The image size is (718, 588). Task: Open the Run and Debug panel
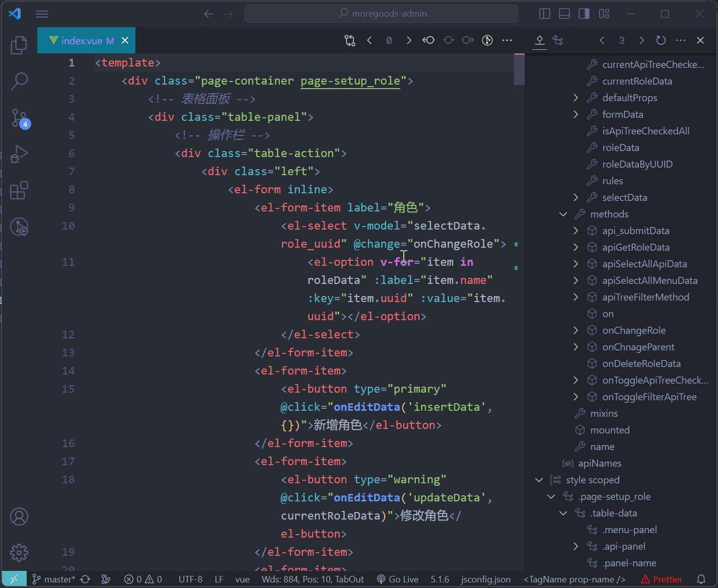coord(19,155)
